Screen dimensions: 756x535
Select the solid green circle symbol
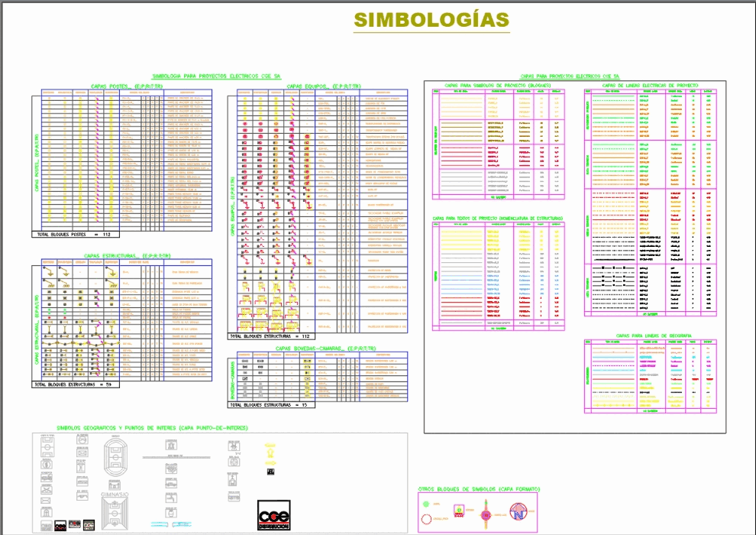[426, 504]
